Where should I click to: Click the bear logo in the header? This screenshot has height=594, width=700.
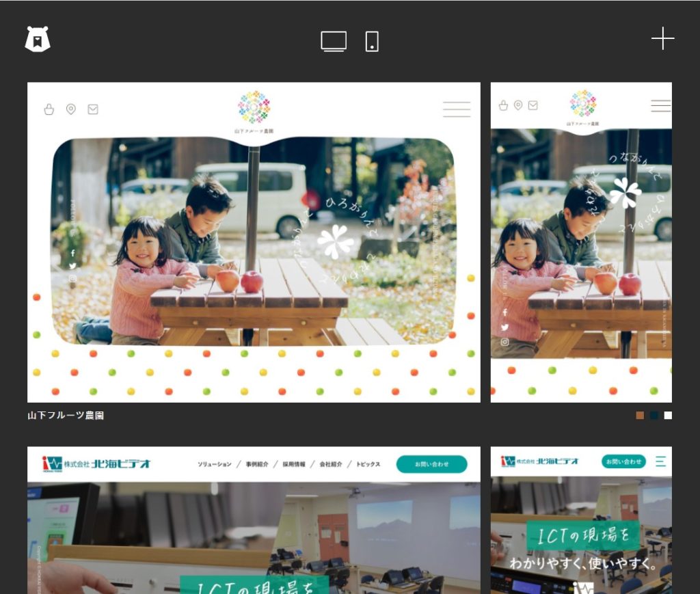tap(38, 40)
